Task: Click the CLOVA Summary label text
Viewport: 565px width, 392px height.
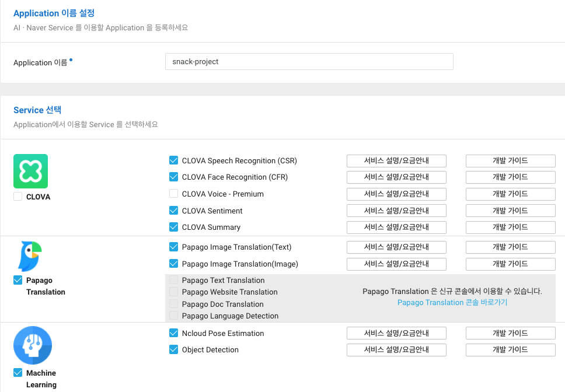Action: [x=211, y=227]
